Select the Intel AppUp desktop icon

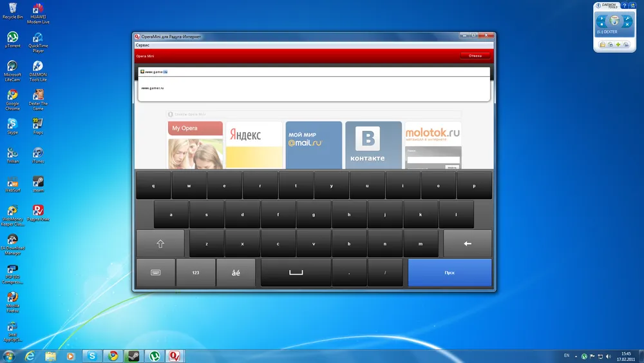coord(13,331)
